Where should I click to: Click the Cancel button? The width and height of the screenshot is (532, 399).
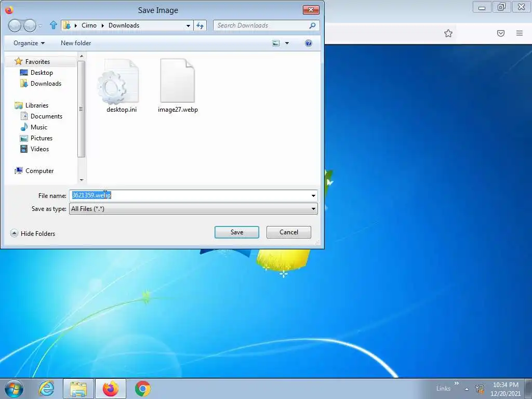click(289, 232)
